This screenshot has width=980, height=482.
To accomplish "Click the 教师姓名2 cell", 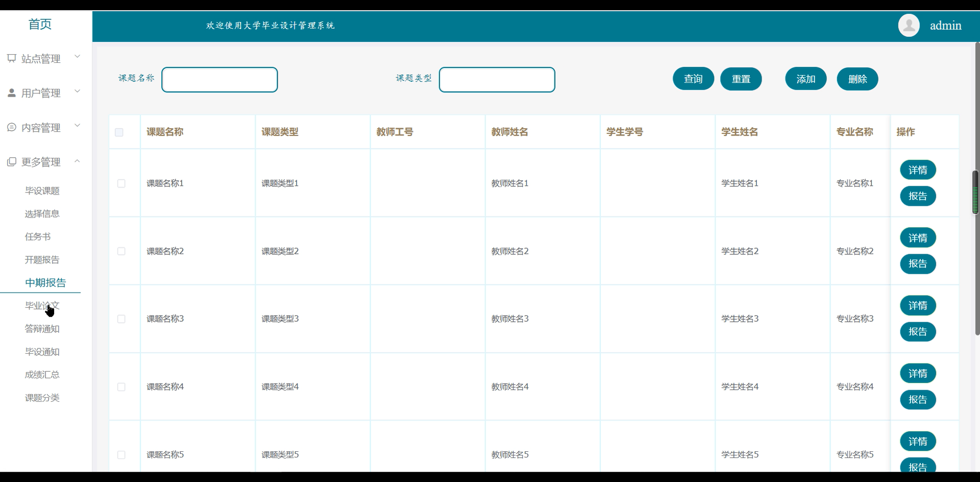I will coord(510,251).
